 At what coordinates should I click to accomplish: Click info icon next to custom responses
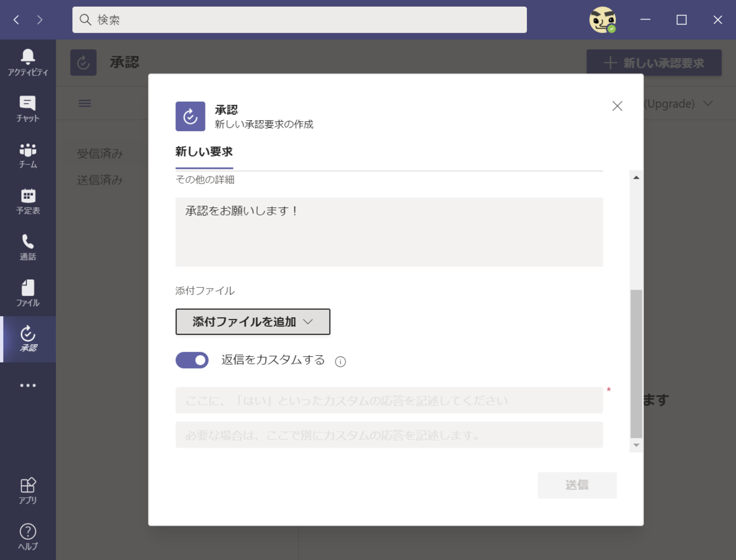point(340,361)
